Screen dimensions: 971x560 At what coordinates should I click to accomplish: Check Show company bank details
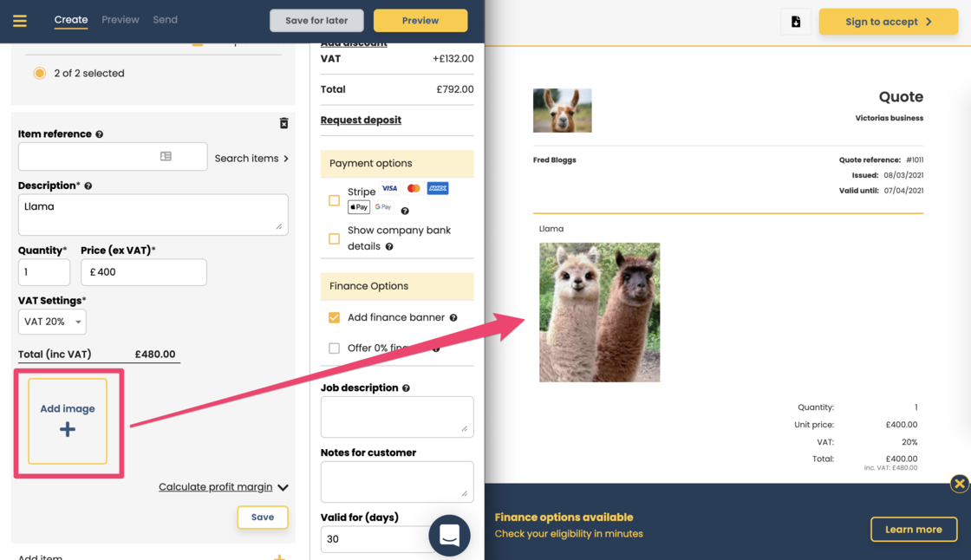click(334, 238)
